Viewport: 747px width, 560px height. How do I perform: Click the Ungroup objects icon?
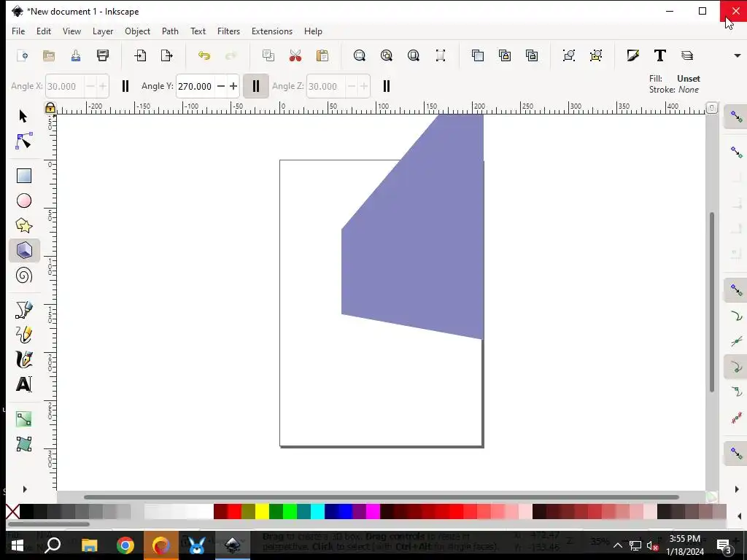point(596,55)
